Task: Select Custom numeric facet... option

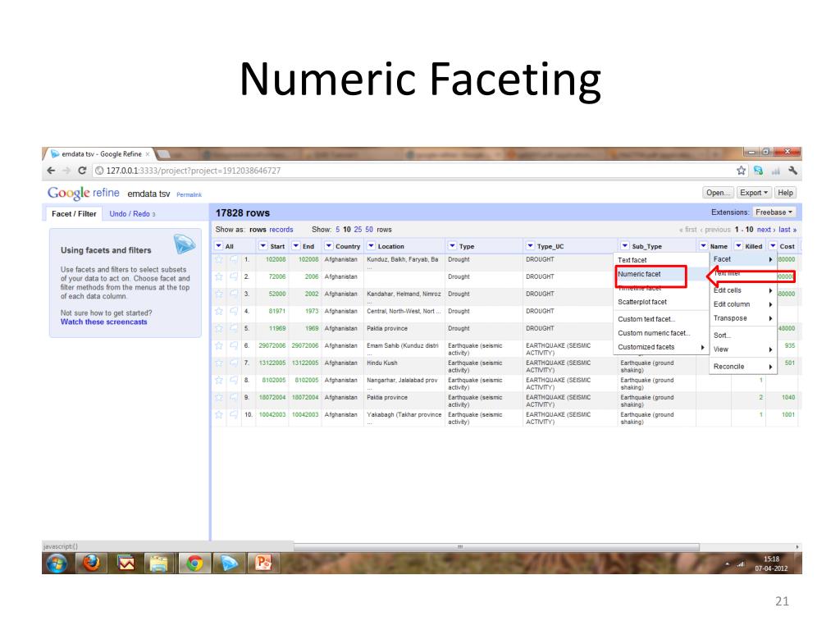Action: 660,333
